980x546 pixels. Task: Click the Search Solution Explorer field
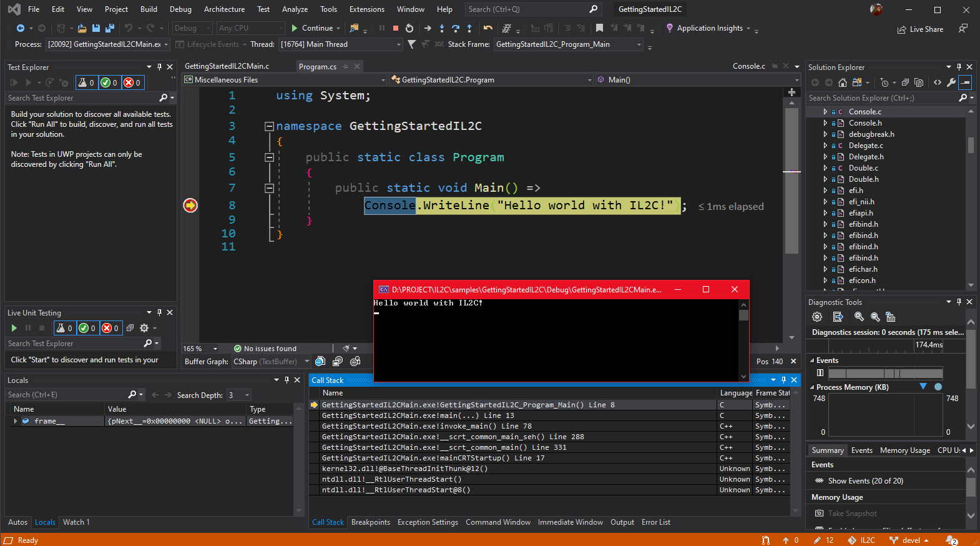(882, 98)
